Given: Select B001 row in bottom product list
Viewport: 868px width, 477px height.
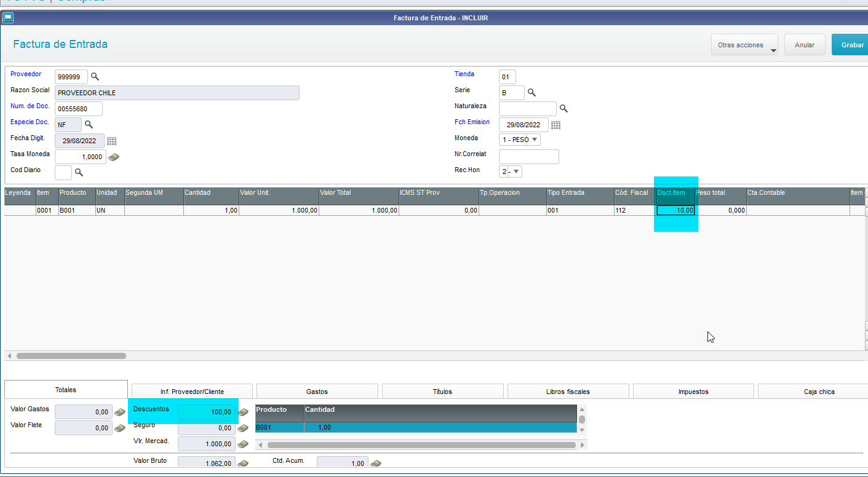Looking at the screenshot, I should [x=416, y=427].
